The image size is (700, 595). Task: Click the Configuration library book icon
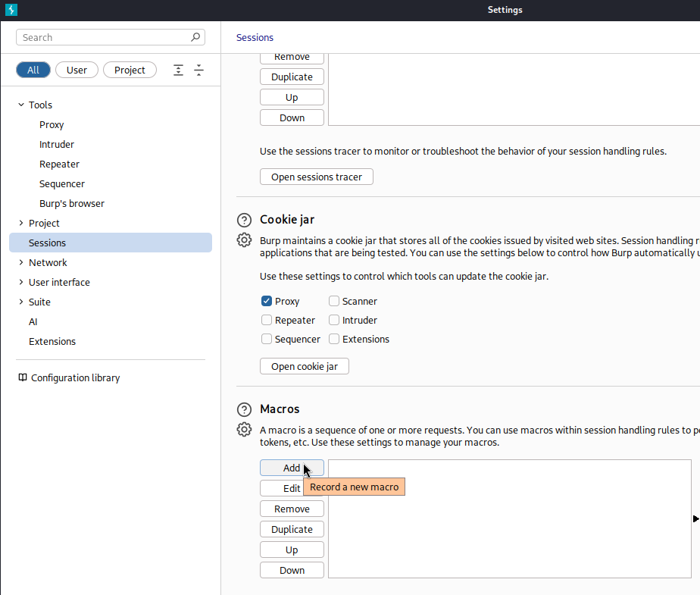[22, 377]
